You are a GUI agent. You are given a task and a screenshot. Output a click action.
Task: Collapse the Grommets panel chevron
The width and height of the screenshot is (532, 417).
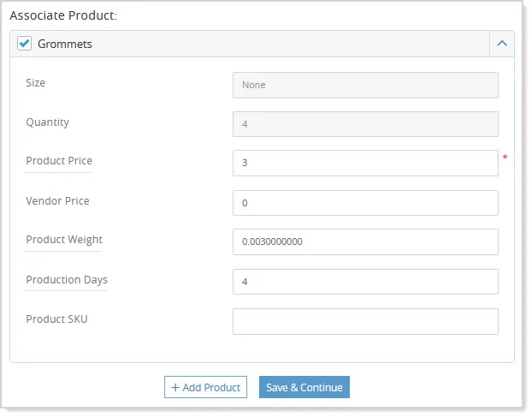tap(502, 44)
